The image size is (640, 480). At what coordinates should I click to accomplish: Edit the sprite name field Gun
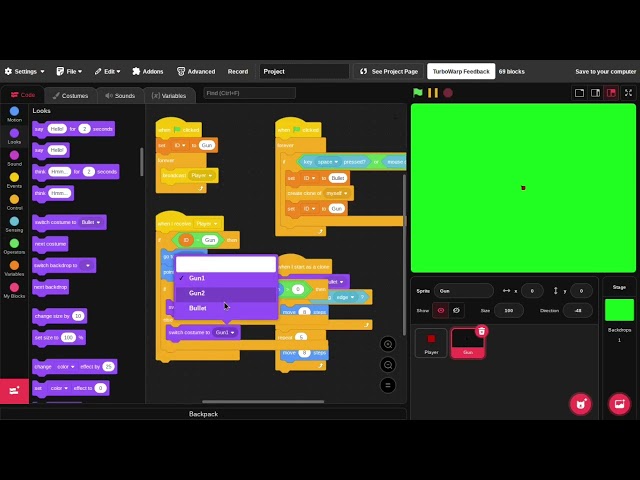pyautogui.click(x=464, y=291)
